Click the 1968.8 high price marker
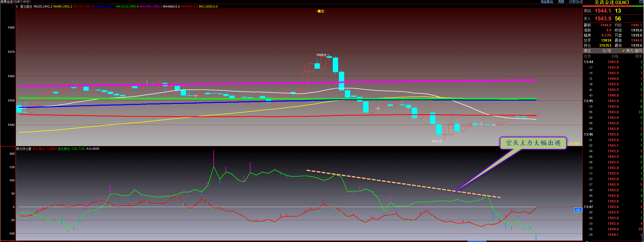 pos(321,55)
